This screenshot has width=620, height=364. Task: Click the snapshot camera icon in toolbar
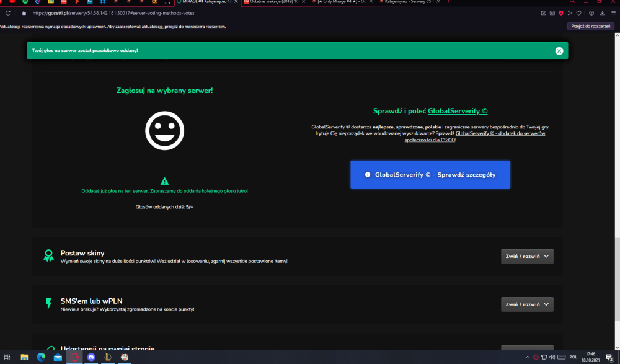(x=552, y=13)
